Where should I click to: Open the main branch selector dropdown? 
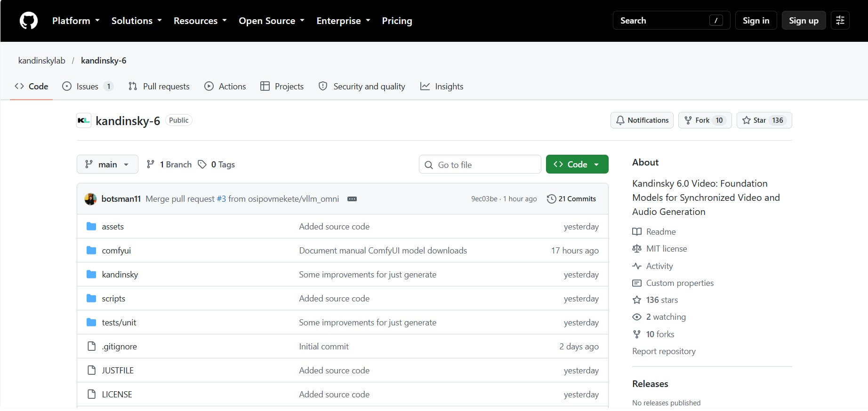pos(107,164)
